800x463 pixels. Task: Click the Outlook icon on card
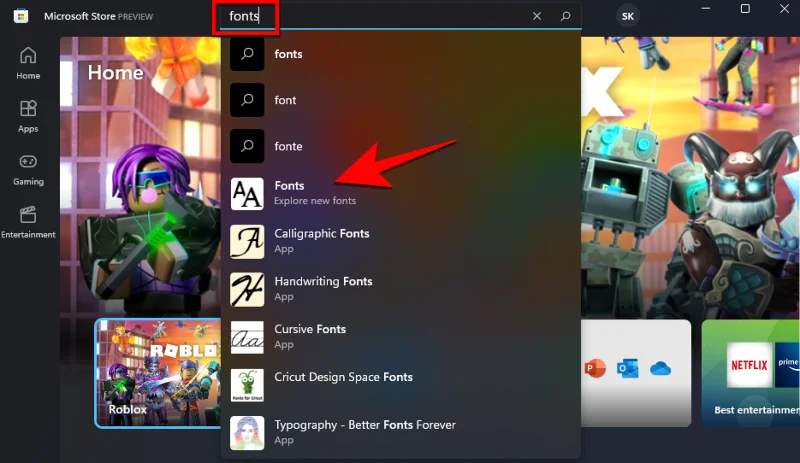click(x=628, y=368)
